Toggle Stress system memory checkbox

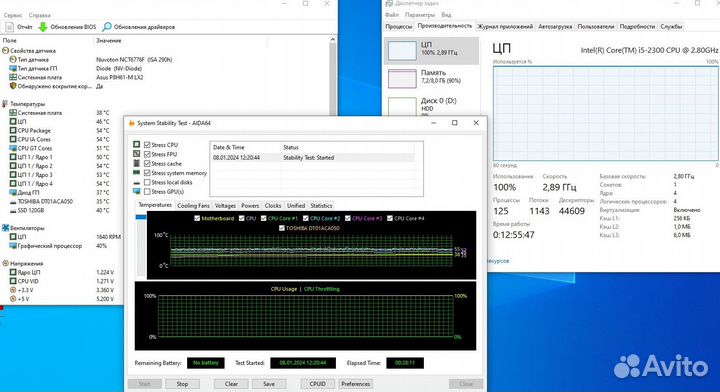point(147,173)
